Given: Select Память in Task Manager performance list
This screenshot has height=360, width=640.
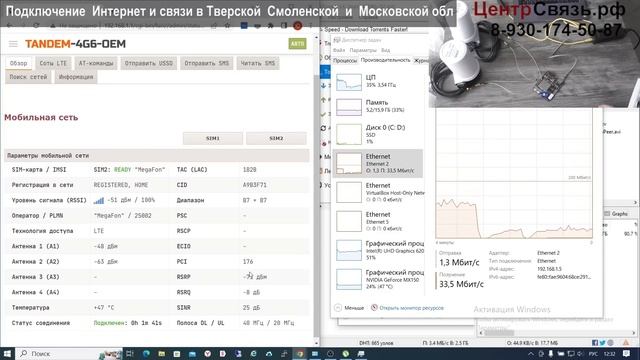Looking at the screenshot, I should [378, 106].
